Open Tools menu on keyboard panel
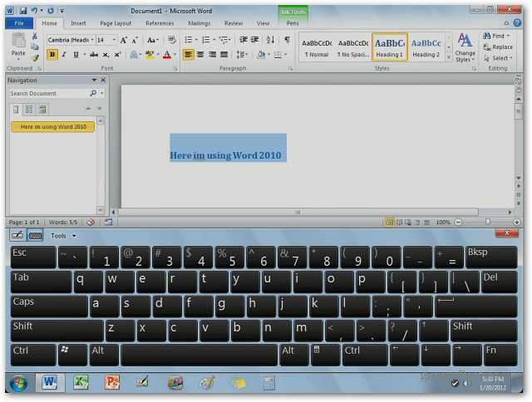The width and height of the screenshot is (532, 402). tap(63, 236)
